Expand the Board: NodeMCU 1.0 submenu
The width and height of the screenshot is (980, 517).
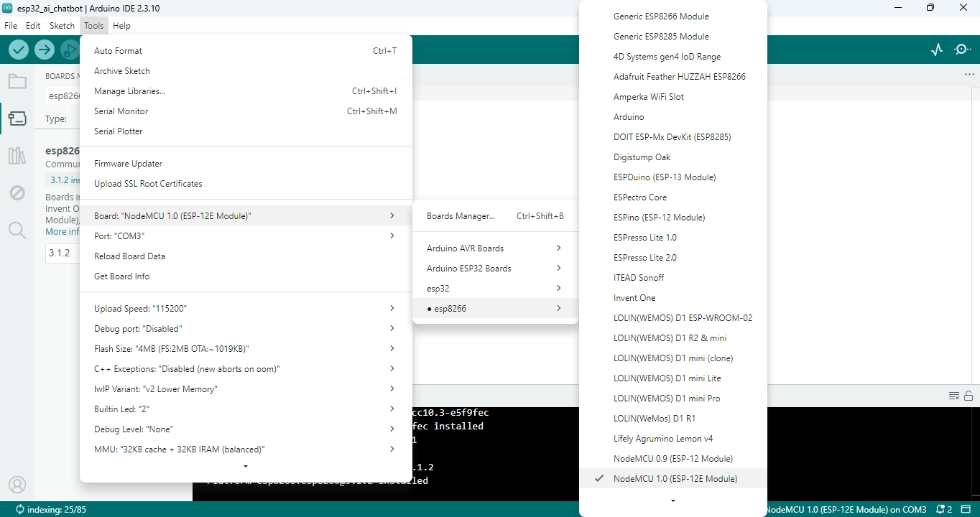point(246,216)
